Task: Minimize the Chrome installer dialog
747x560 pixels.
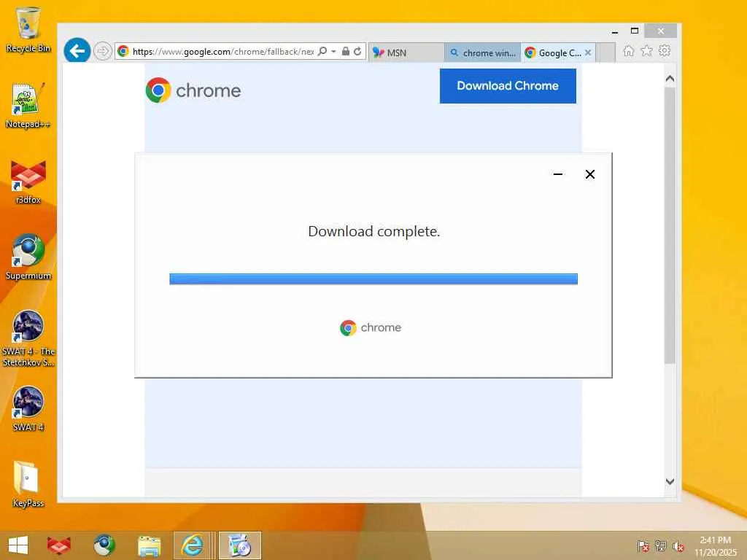Action: (x=558, y=174)
